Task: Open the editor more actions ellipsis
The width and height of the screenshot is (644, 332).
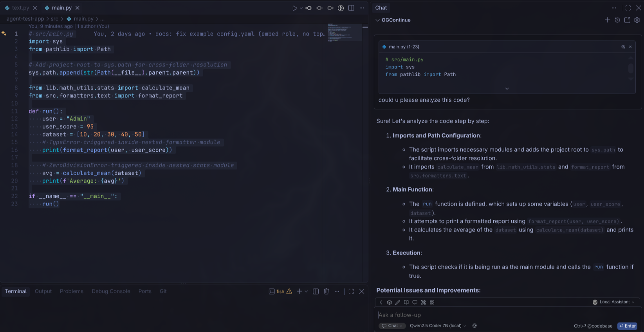Action: tap(362, 8)
